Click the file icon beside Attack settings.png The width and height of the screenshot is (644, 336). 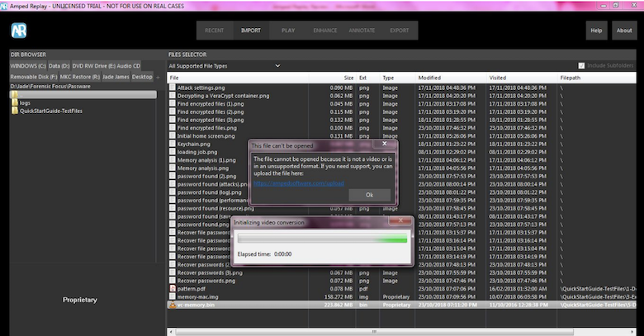[173, 88]
